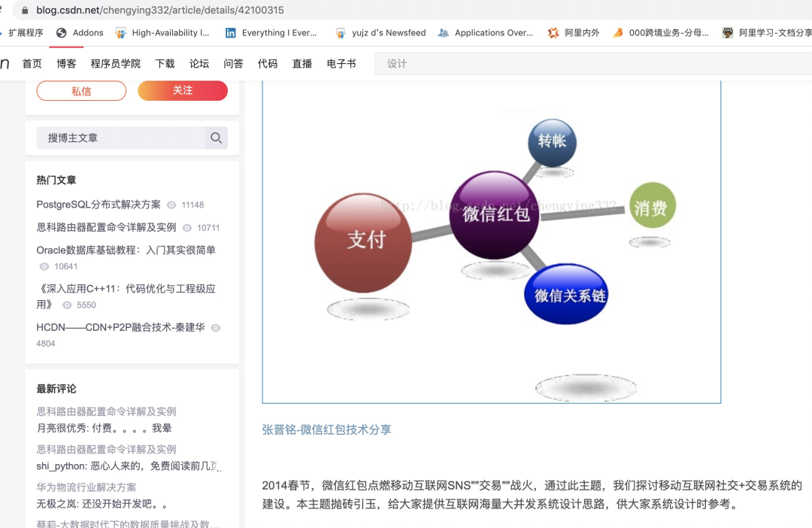Screen dimensions: 812x528
Task: Open yujz d's Newsfeed bookmark
Action: click(x=380, y=32)
